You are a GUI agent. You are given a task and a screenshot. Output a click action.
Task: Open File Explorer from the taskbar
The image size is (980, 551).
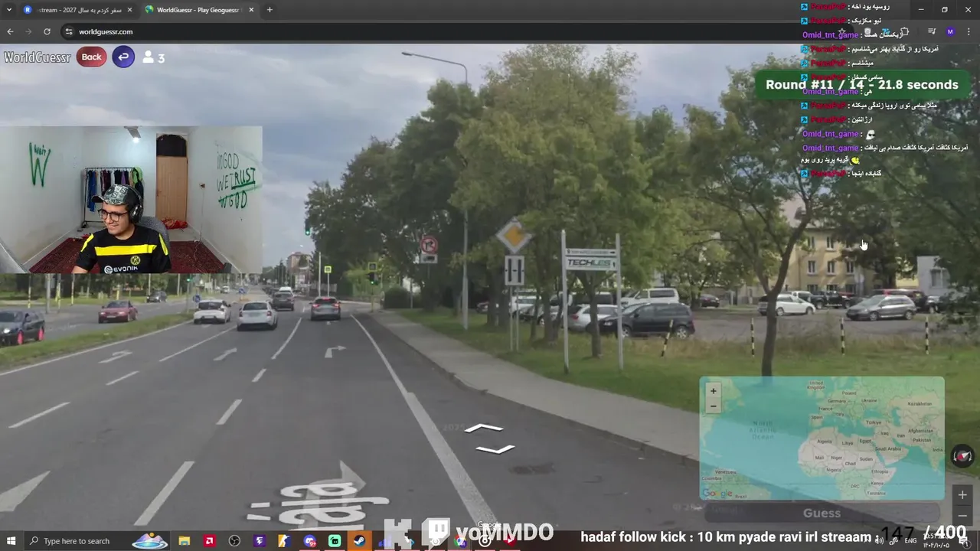tap(185, 541)
